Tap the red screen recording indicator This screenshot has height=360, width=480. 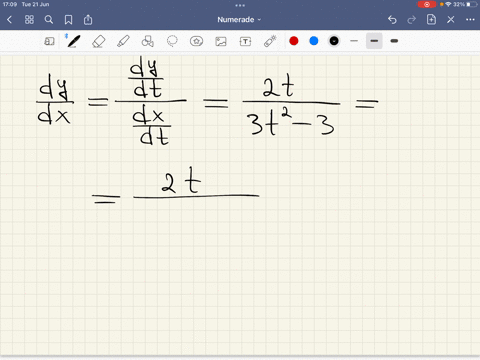click(x=427, y=5)
